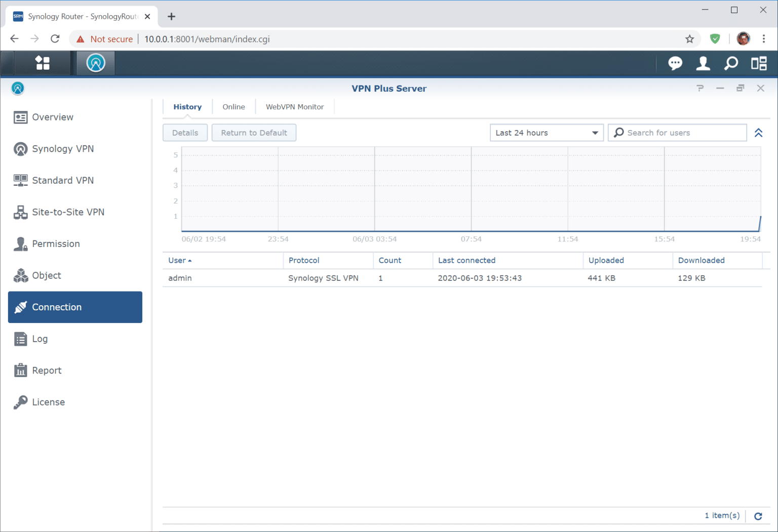Close the VPN Plus Server window
Image resolution: width=778 pixels, height=532 pixels.
(x=760, y=88)
